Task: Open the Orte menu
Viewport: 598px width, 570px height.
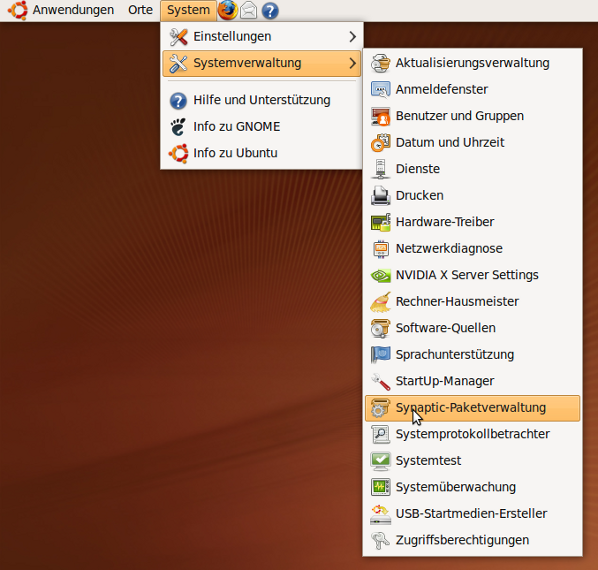Action: 140,10
